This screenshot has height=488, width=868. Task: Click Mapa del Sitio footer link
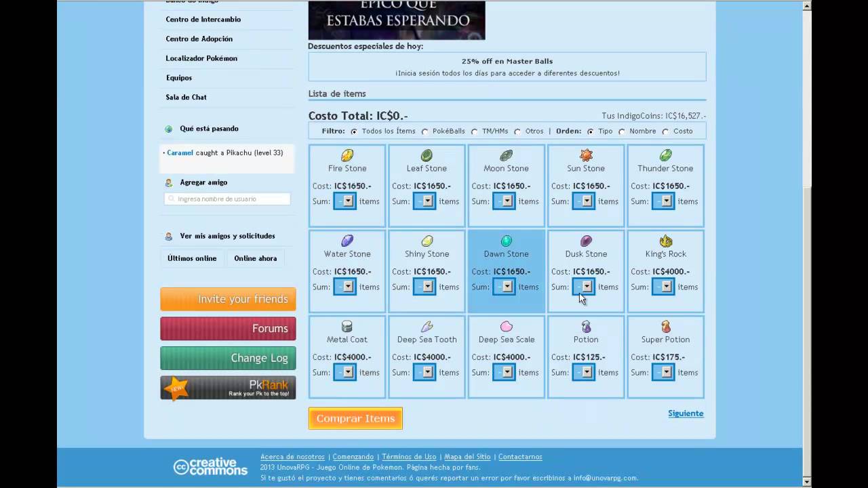click(468, 457)
